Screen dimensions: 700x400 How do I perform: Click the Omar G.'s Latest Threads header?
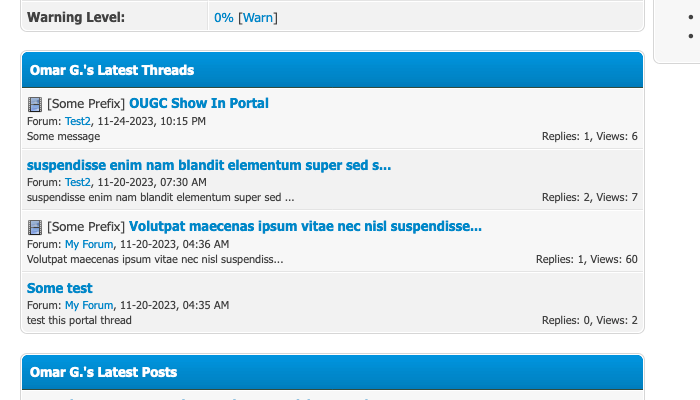[x=112, y=70]
